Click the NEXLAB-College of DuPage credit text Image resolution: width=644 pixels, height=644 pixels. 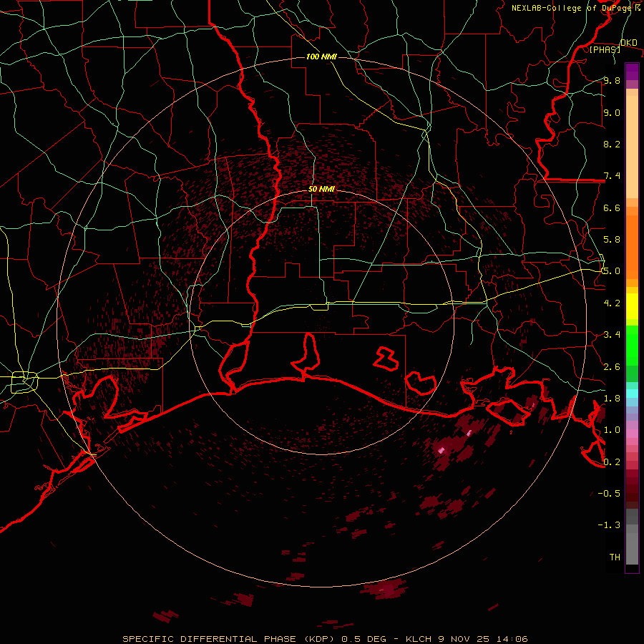pyautogui.click(x=571, y=8)
